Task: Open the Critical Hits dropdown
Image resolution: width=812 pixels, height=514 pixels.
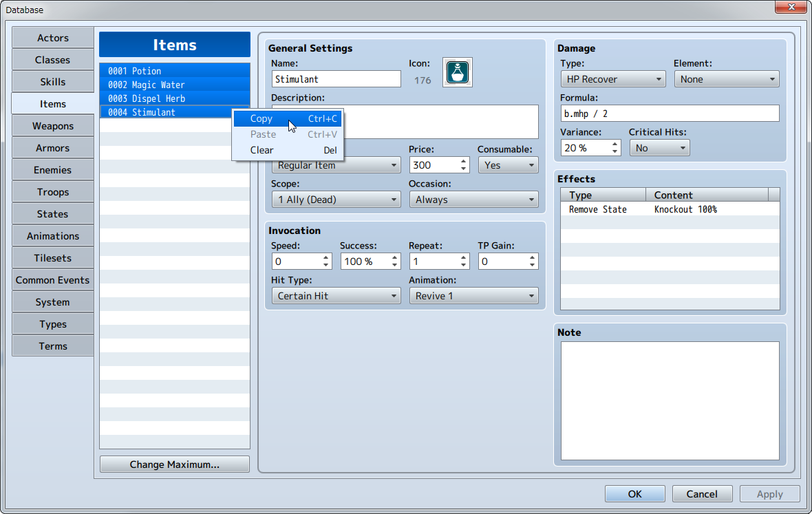Action: coord(659,148)
